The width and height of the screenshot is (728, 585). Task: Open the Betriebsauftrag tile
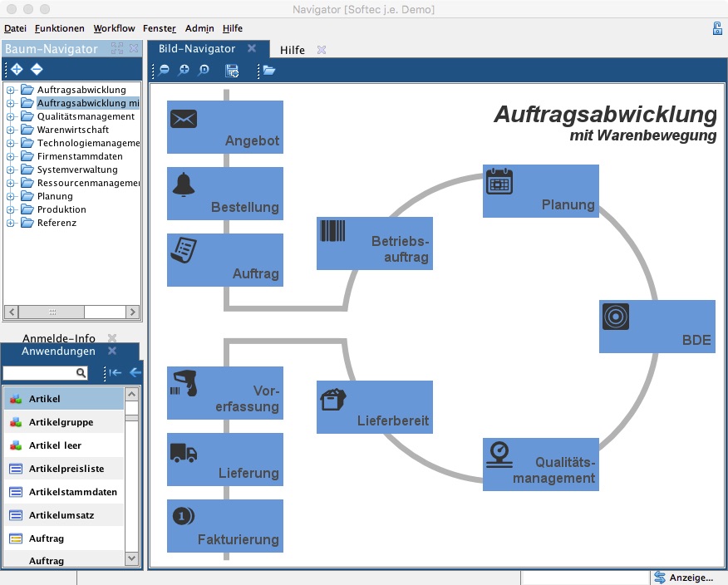tap(374, 243)
